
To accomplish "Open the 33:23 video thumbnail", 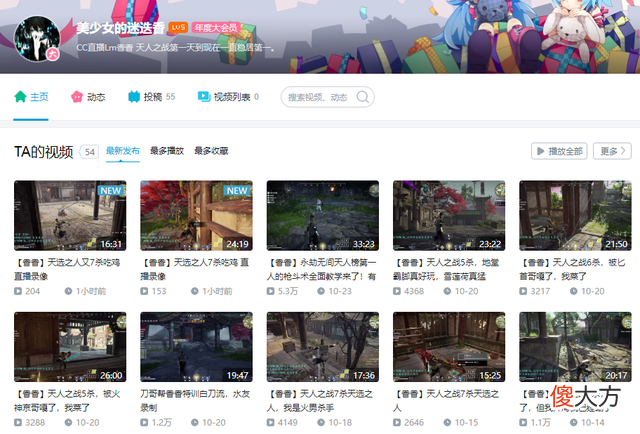I will click(323, 216).
